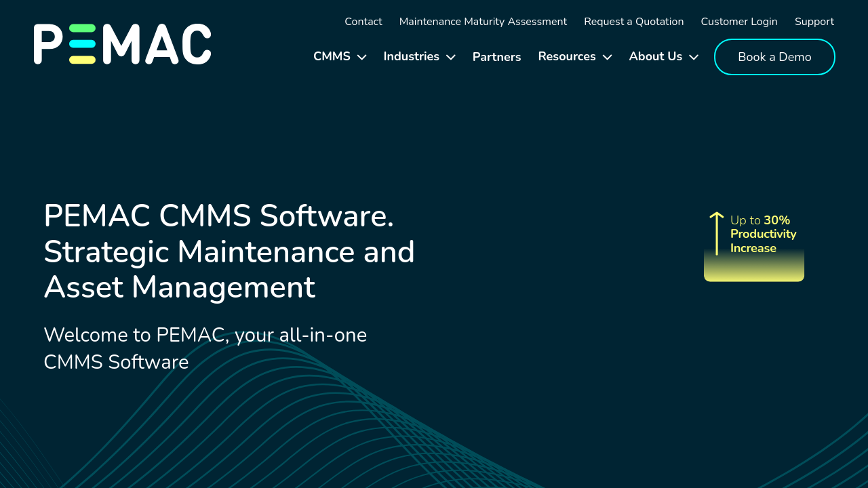
Task: Go to Maintenance Maturity Assessment
Action: [x=483, y=22]
